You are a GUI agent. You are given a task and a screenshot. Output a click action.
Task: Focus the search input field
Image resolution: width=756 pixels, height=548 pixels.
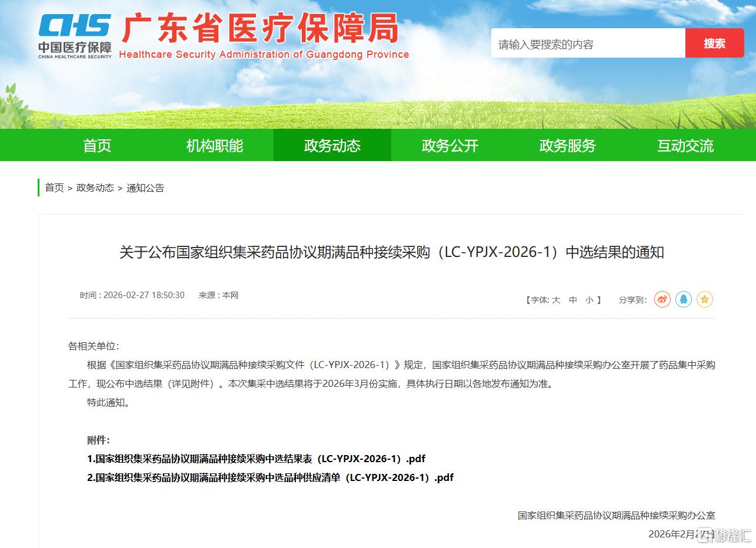click(588, 43)
